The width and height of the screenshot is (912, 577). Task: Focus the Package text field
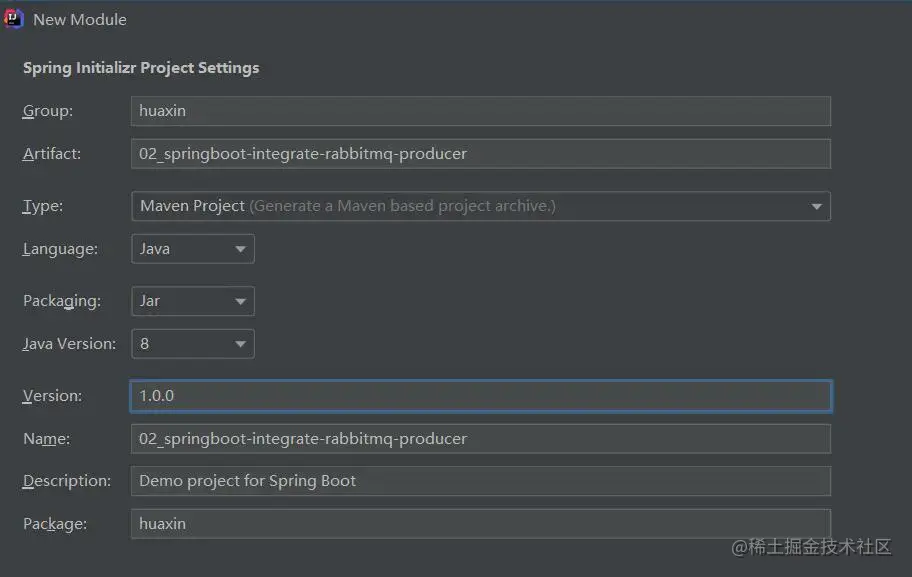click(480, 524)
